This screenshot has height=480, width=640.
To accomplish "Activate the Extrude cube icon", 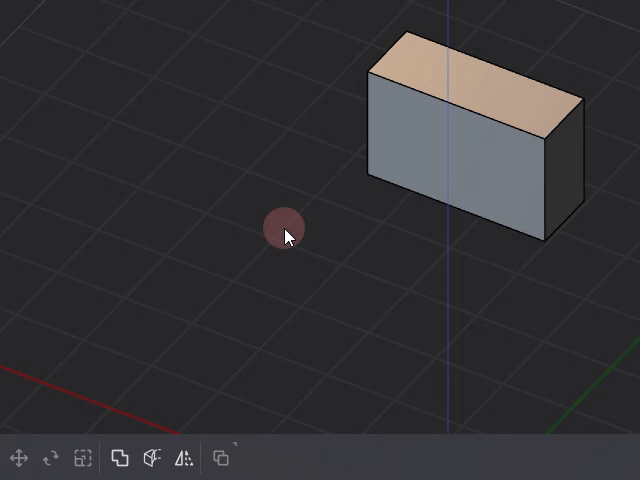I will click(152, 458).
